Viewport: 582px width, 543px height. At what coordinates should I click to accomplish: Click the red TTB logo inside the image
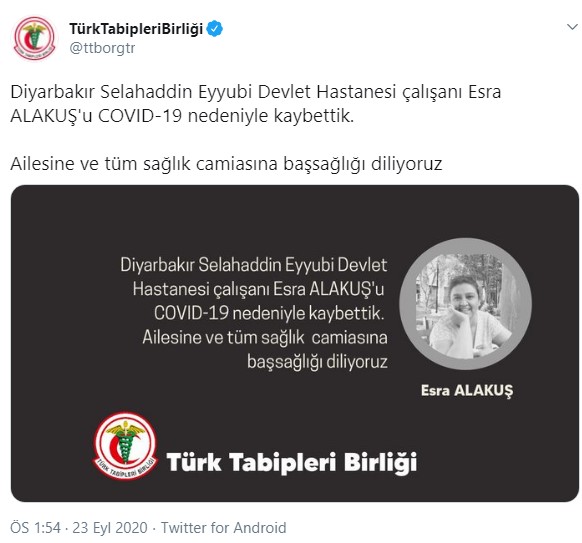[x=125, y=445]
